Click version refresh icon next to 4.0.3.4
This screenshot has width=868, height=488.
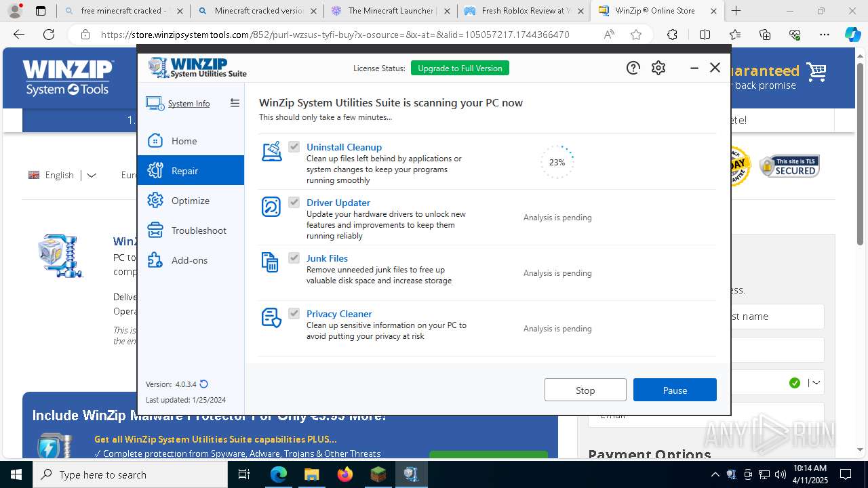204,384
